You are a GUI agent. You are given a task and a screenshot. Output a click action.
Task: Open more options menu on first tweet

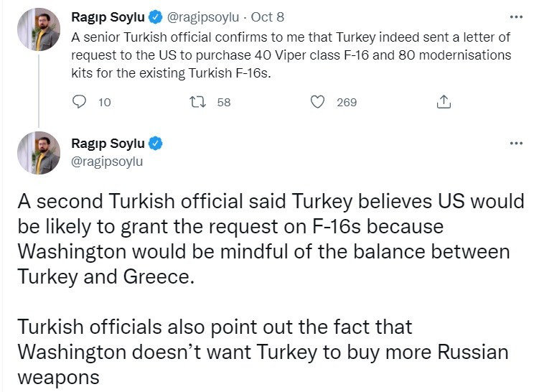tap(515, 17)
